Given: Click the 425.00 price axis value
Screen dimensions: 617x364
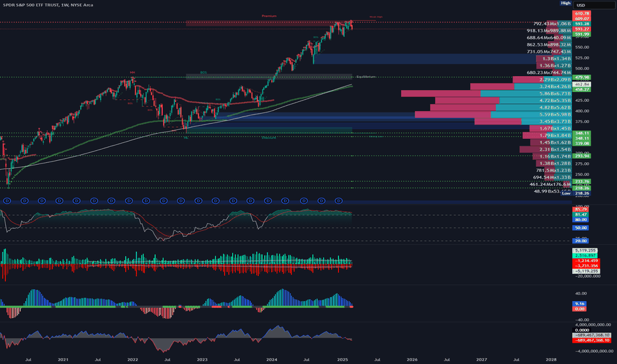Looking at the screenshot, I should click(582, 101).
